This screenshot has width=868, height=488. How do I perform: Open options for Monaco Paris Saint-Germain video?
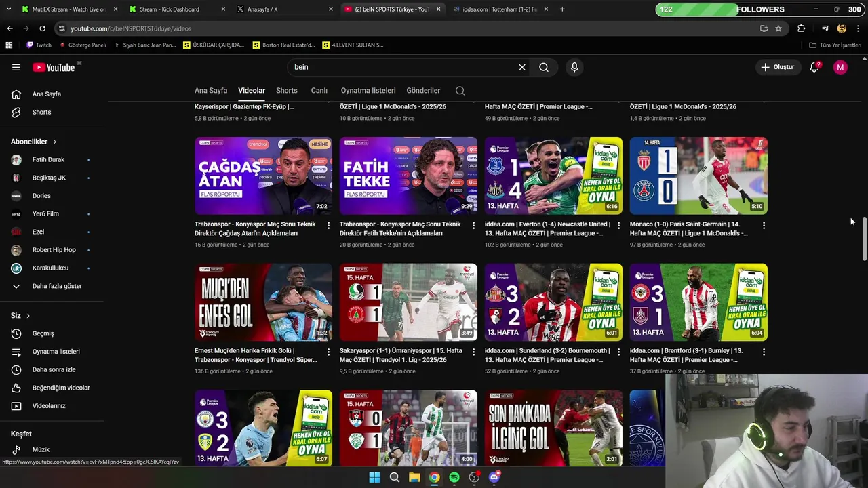pyautogui.click(x=764, y=225)
